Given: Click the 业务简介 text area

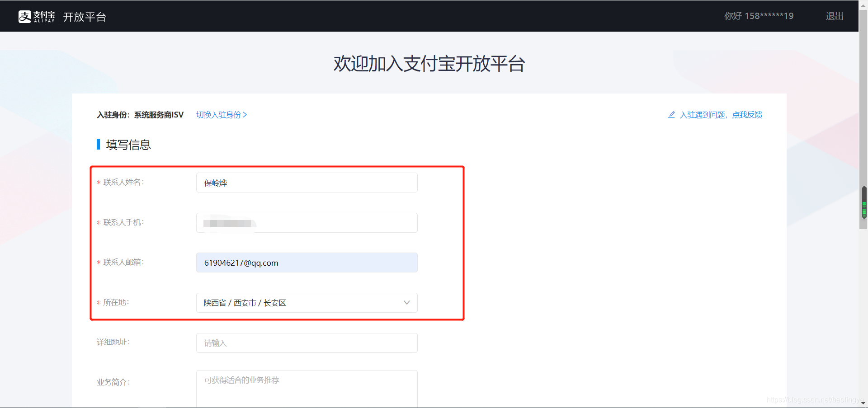Looking at the screenshot, I should pos(307,388).
